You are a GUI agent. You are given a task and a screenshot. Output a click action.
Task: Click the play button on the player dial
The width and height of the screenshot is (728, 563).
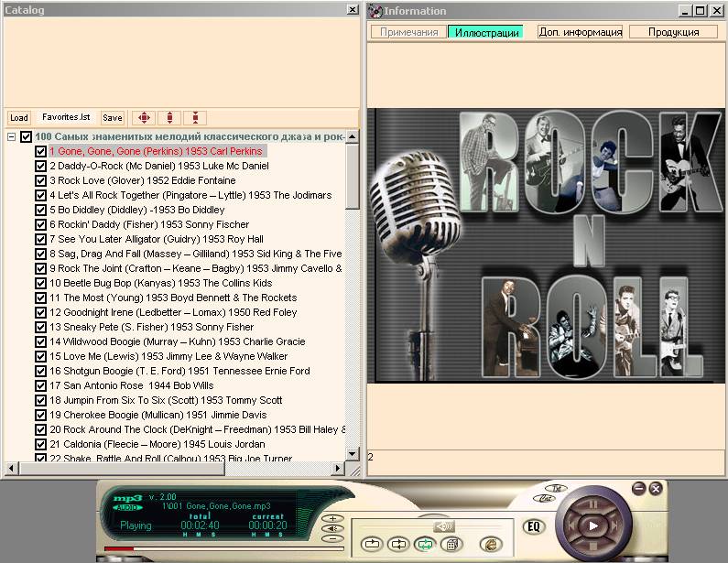[x=592, y=525]
